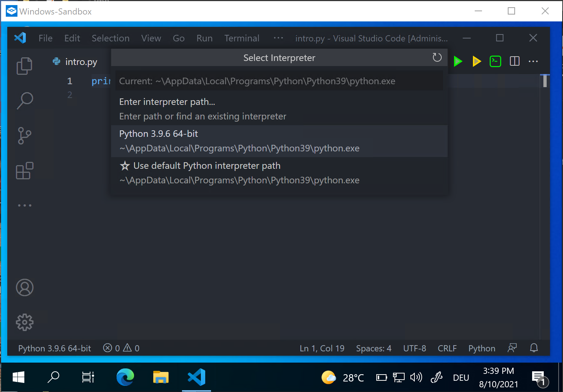Show errors and warnings count
The height and width of the screenshot is (392, 563).
121,348
